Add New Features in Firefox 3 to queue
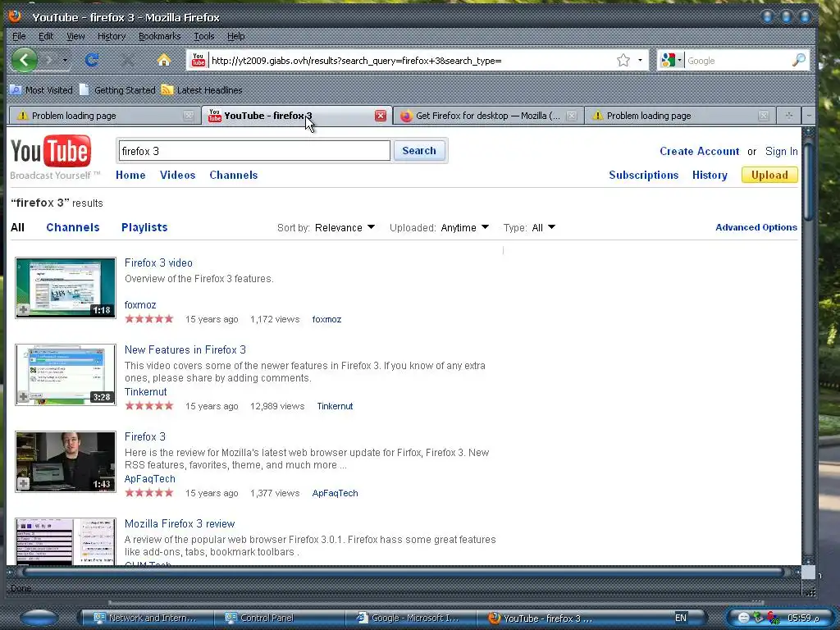The width and height of the screenshot is (840, 630). 23,396
